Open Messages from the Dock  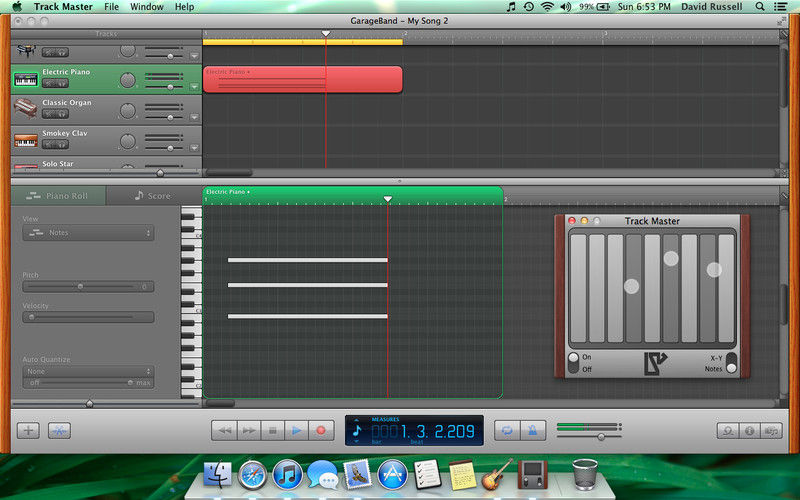point(322,474)
